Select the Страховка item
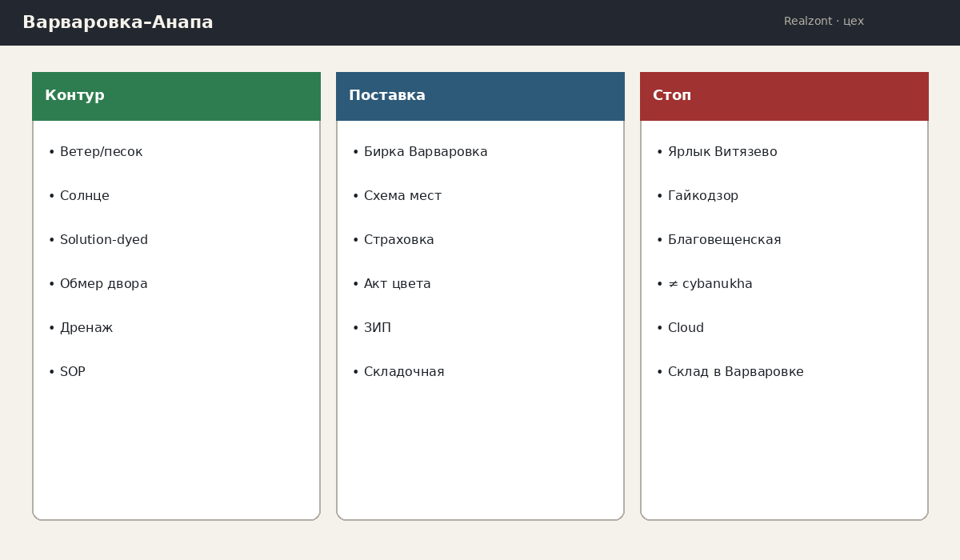 [393, 240]
